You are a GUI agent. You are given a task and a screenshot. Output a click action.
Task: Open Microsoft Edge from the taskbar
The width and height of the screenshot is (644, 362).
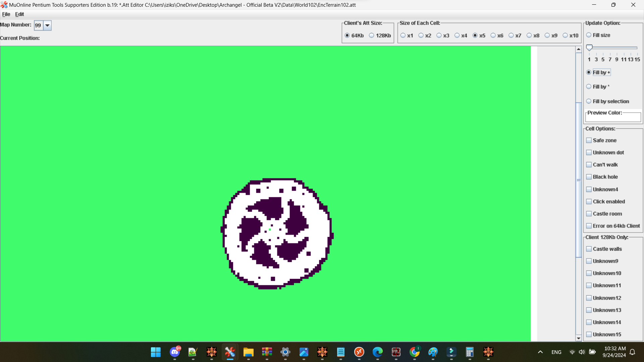[x=378, y=352]
